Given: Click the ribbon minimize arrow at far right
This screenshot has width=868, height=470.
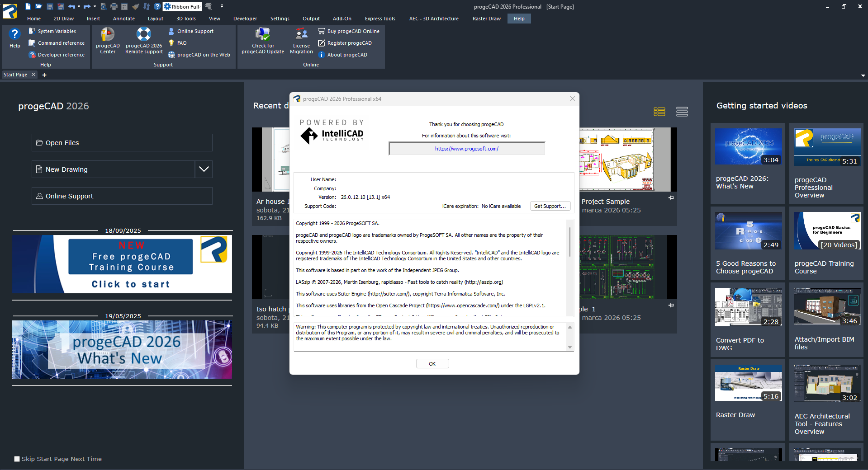Looking at the screenshot, I should point(863,75).
